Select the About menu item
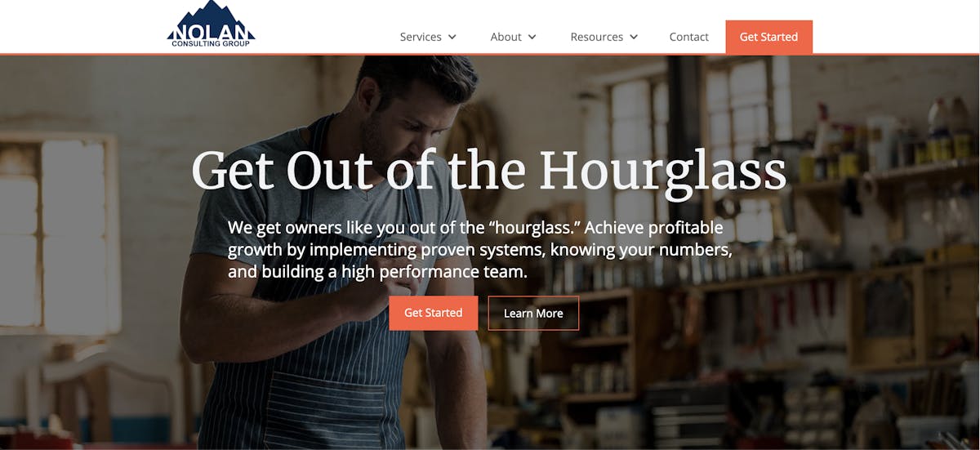Image resolution: width=980 pixels, height=450 pixels. click(506, 37)
